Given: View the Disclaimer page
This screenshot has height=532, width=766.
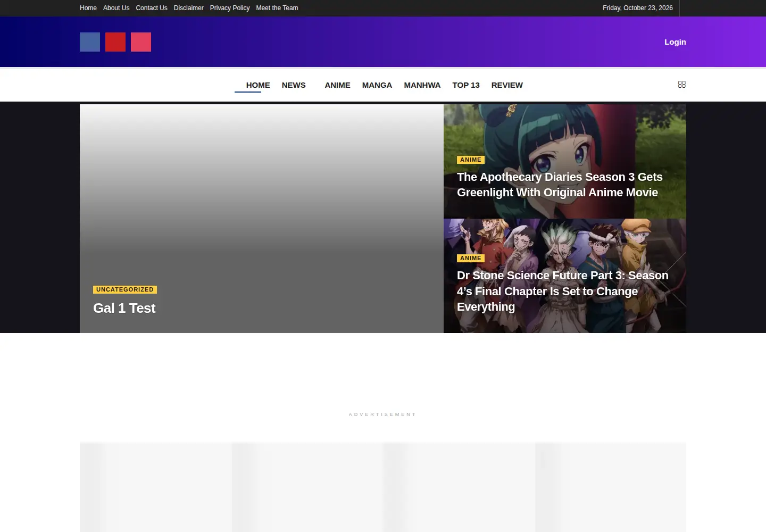Looking at the screenshot, I should click(189, 8).
